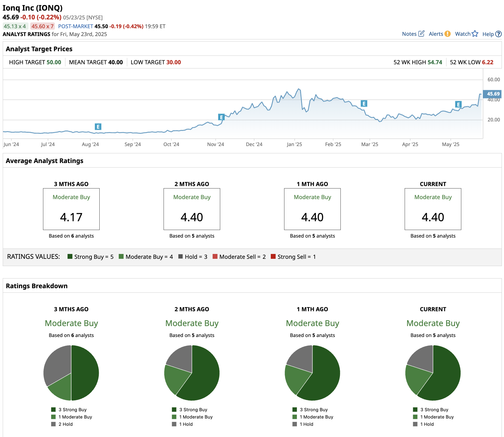Click the Help link

pos(488,34)
